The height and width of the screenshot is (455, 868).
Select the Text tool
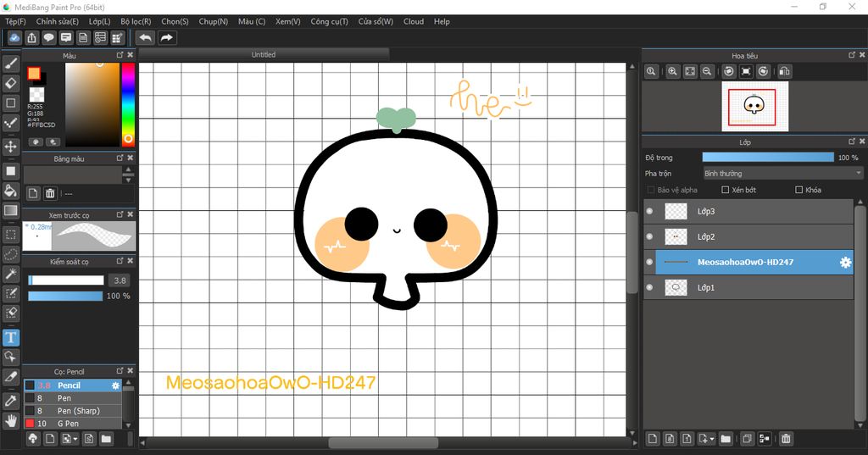coord(10,337)
